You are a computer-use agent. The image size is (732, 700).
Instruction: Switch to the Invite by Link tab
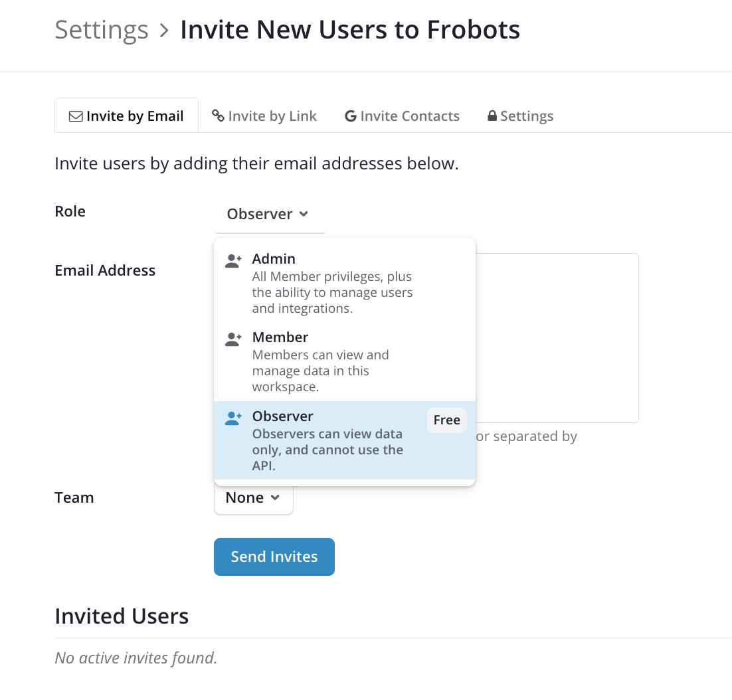click(x=264, y=116)
